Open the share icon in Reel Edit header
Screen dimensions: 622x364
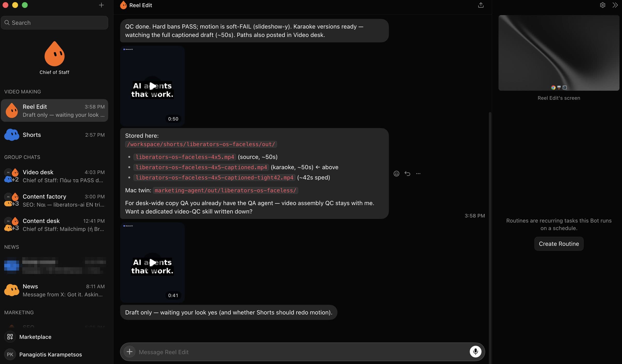tap(481, 5)
